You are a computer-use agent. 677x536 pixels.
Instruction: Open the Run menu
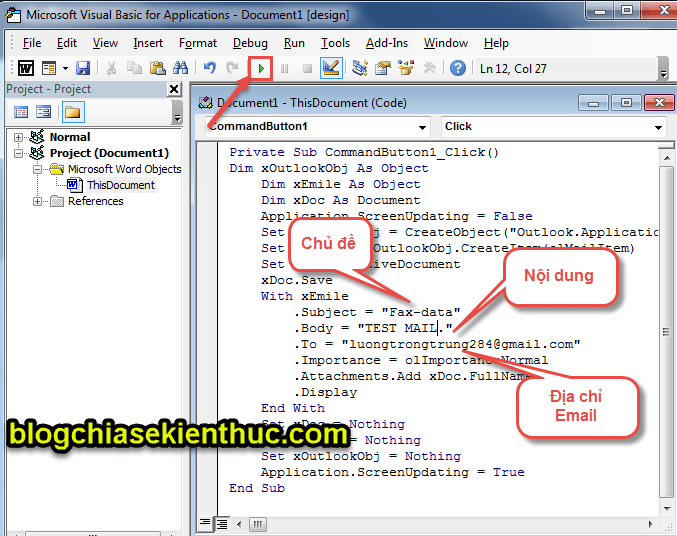294,43
